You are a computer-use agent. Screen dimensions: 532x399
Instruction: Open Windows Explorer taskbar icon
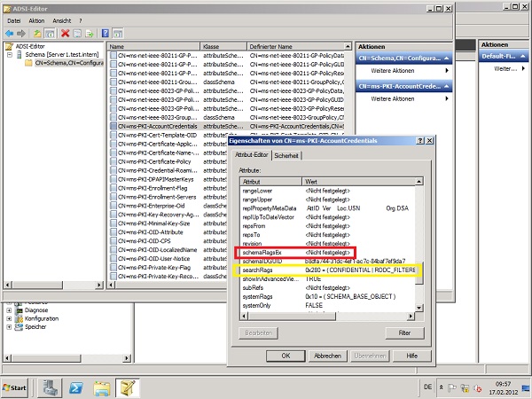[x=102, y=387]
